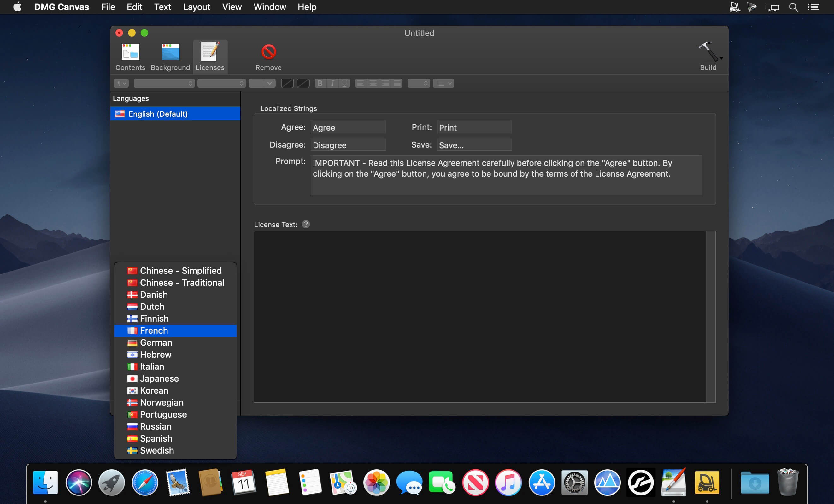Select the Licenses toolbar icon
The image size is (834, 504).
(210, 57)
